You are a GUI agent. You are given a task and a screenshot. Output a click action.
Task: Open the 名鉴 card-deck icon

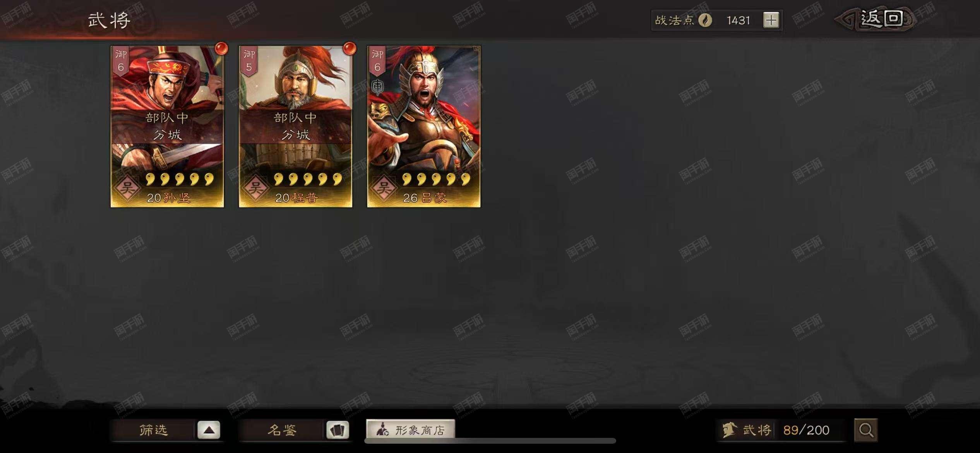(338, 430)
